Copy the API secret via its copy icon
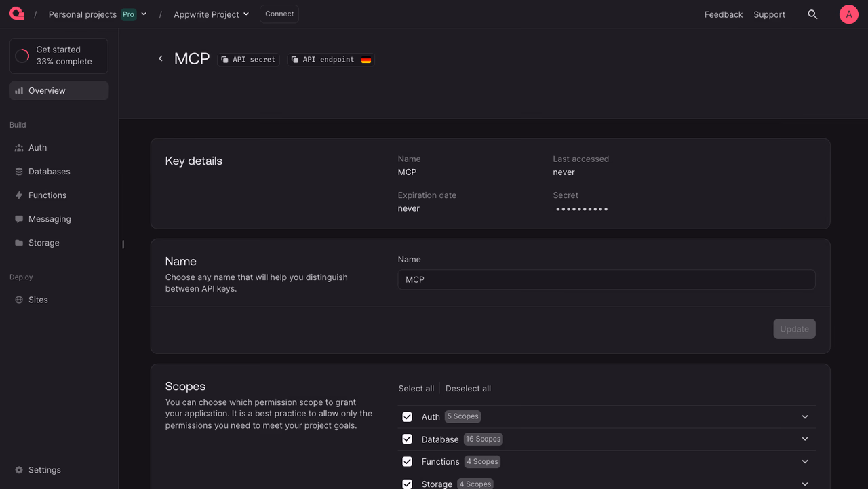868x489 pixels. pyautogui.click(x=225, y=60)
